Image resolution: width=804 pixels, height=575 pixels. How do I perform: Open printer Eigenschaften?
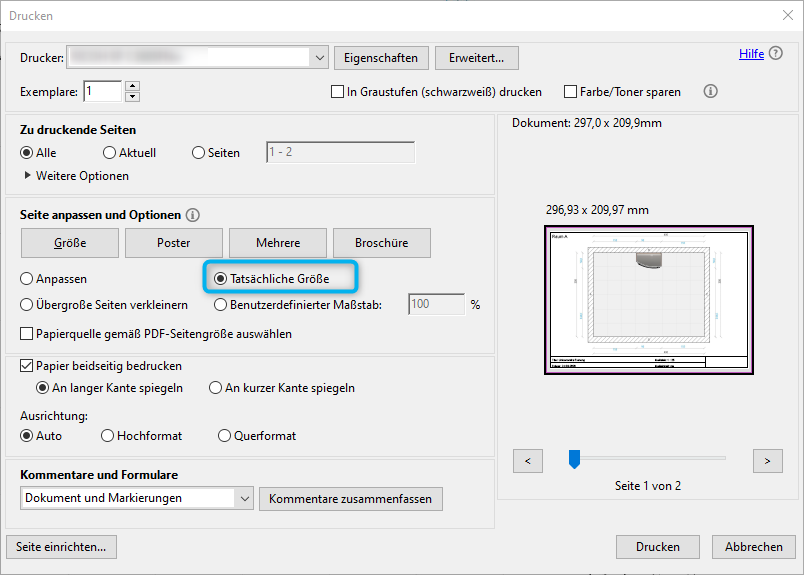click(381, 58)
